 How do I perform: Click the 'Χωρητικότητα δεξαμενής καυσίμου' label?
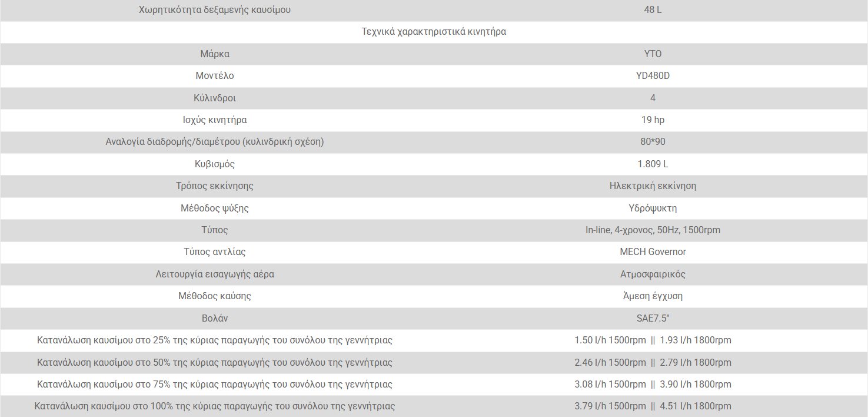tap(214, 10)
